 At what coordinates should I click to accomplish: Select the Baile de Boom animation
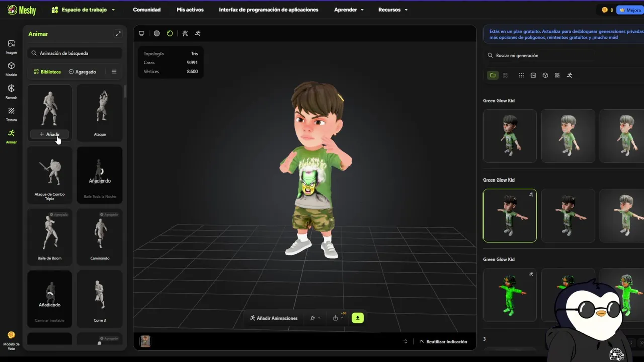tap(49, 237)
